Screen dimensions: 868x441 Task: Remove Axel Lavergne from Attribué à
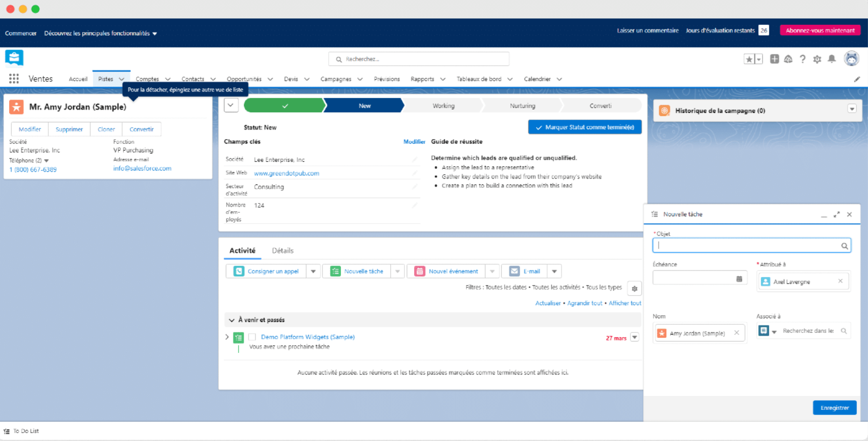coord(840,281)
